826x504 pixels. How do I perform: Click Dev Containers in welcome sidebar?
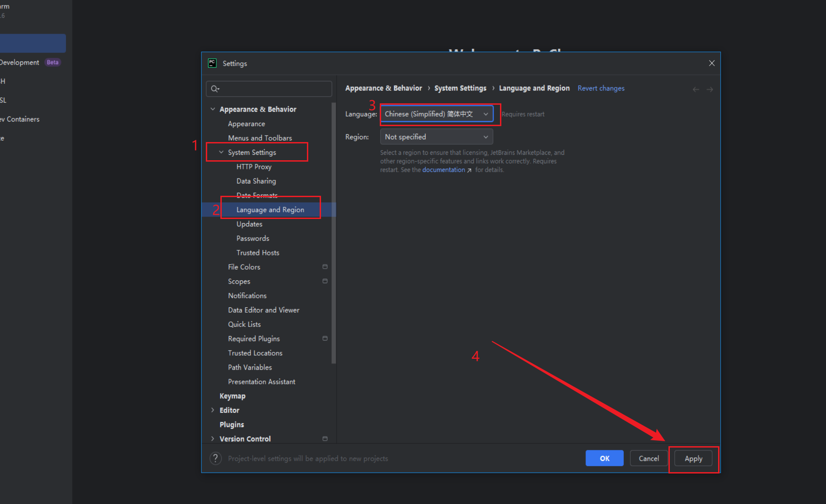pyautogui.click(x=20, y=119)
